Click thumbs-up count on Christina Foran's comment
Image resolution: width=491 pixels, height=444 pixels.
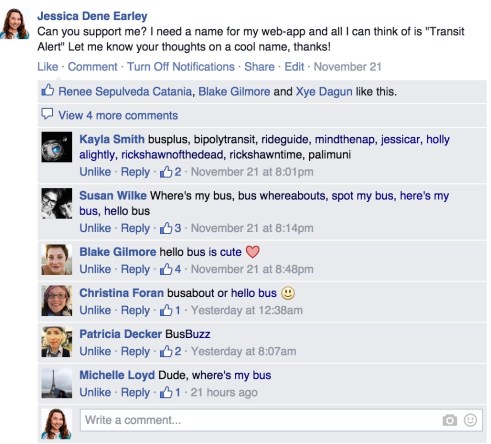click(170, 310)
